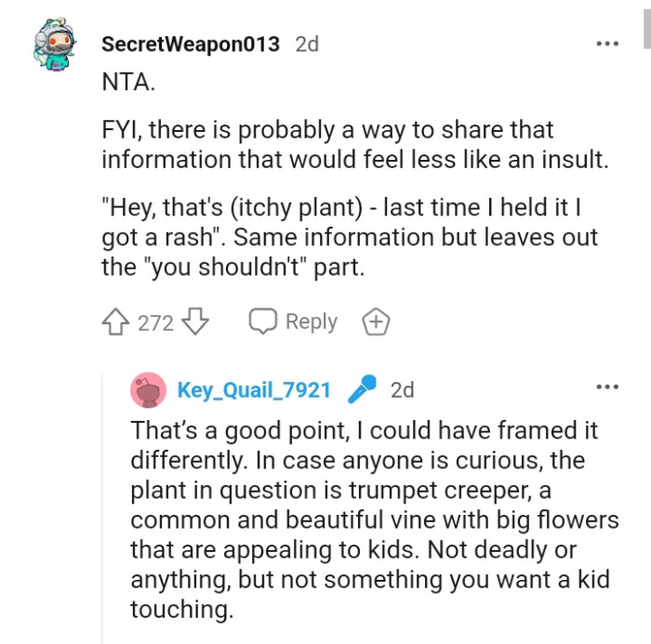Open the three-dot menu on Key_Quail_7921's reply
651x644 pixels.
point(607,387)
